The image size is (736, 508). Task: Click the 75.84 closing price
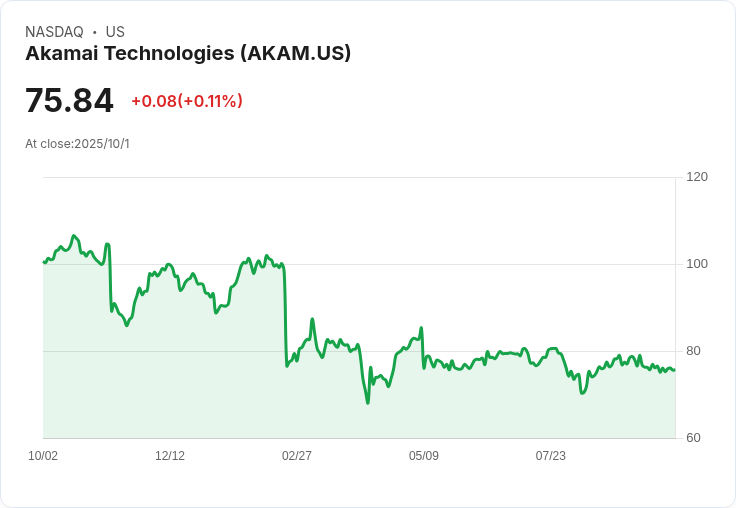(x=69, y=101)
